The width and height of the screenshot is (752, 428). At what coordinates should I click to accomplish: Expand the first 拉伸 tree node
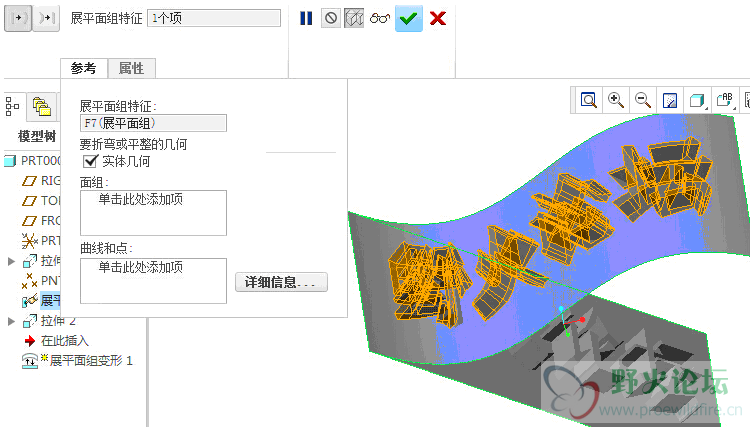[x=12, y=261]
